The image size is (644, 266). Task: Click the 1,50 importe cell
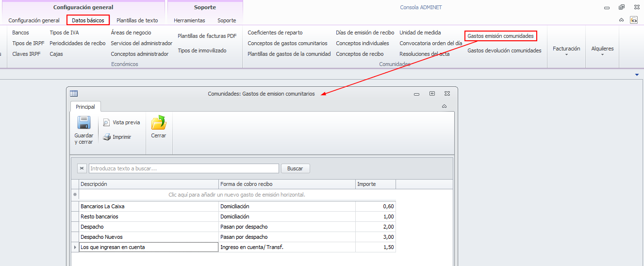[376, 247]
